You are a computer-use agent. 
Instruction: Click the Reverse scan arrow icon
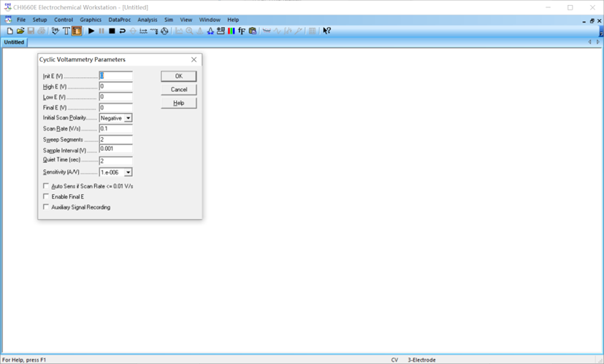[122, 31]
